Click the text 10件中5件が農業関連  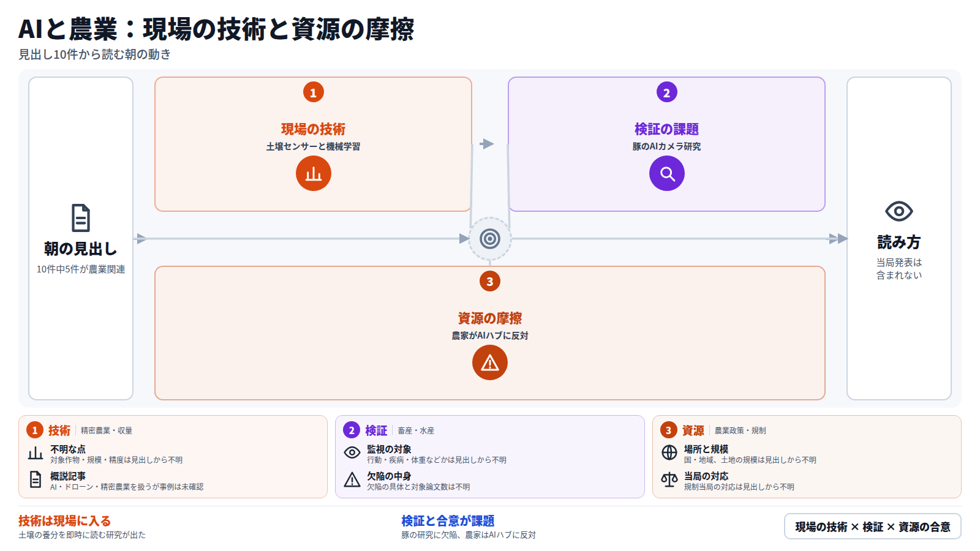[x=81, y=269]
